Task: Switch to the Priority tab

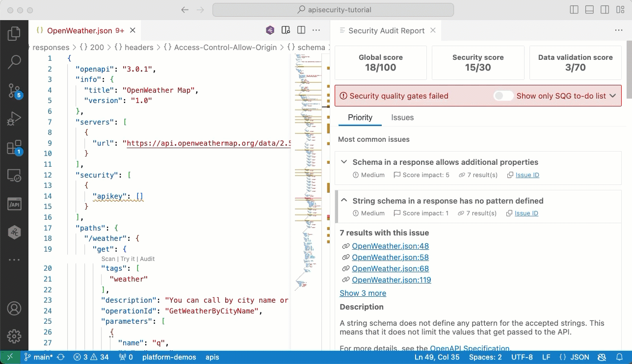Action: tap(360, 118)
